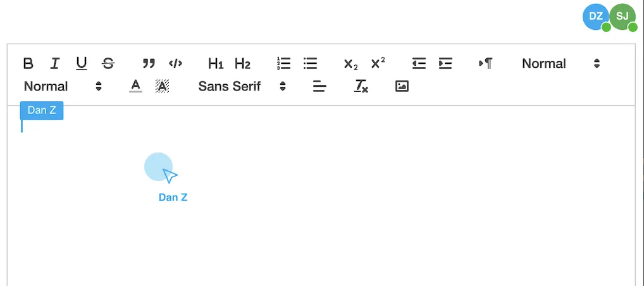
Task: Open the Sans Serif font dropdown
Action: coord(242,86)
